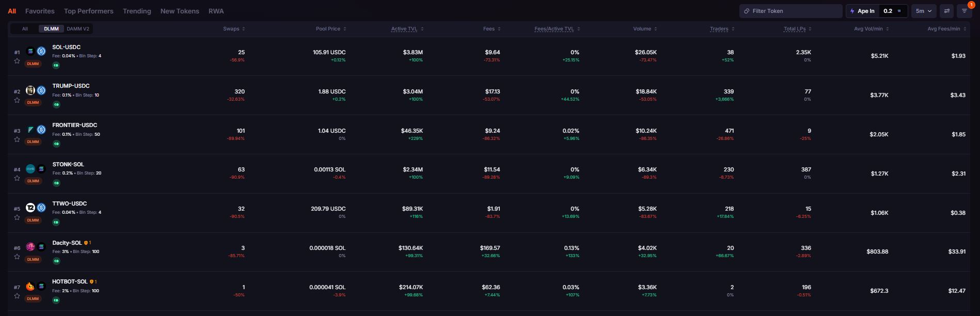980x316 pixels.
Task: Click the DLMM badge on the STONK-SOL row
Action: [x=33, y=181]
